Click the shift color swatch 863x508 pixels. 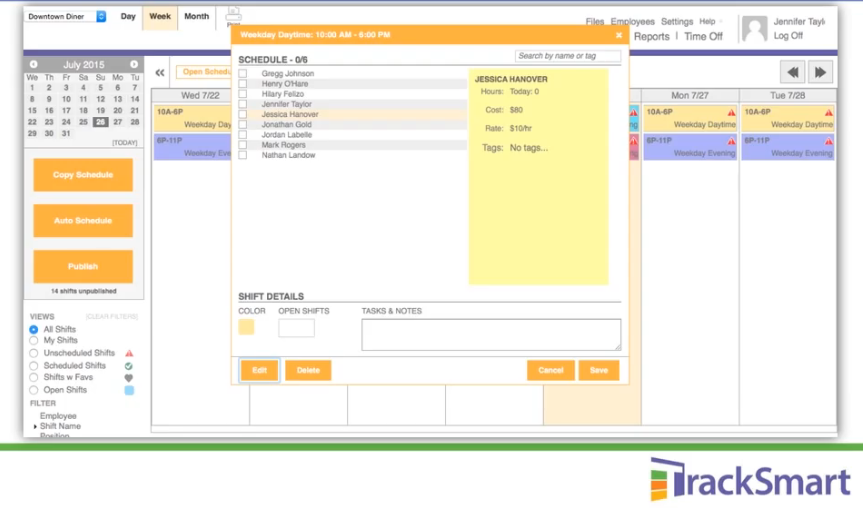coord(246,327)
